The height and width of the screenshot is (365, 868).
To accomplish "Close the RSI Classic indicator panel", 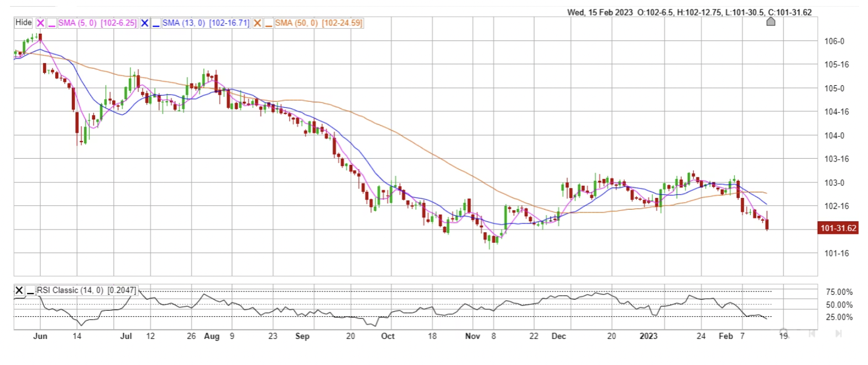I will click(x=19, y=290).
